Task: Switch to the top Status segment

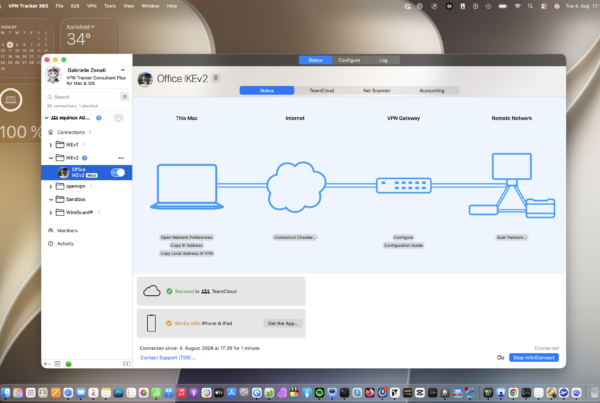Action: click(315, 60)
